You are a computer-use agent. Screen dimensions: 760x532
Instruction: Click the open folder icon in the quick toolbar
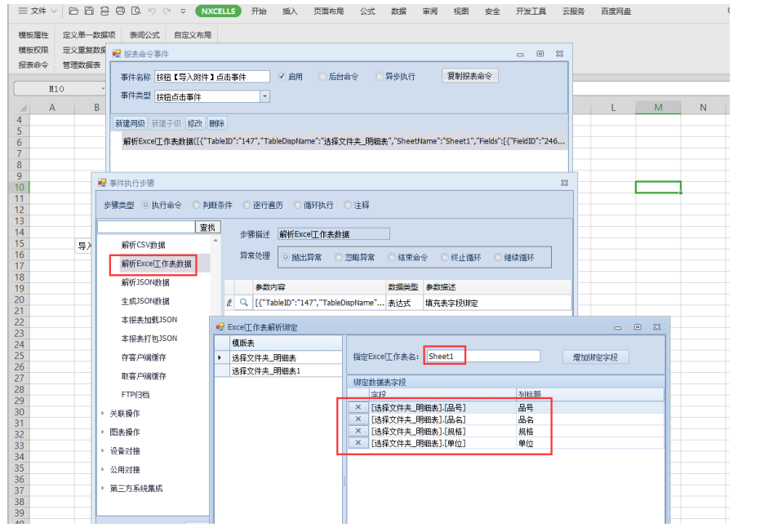pyautogui.click(x=74, y=11)
